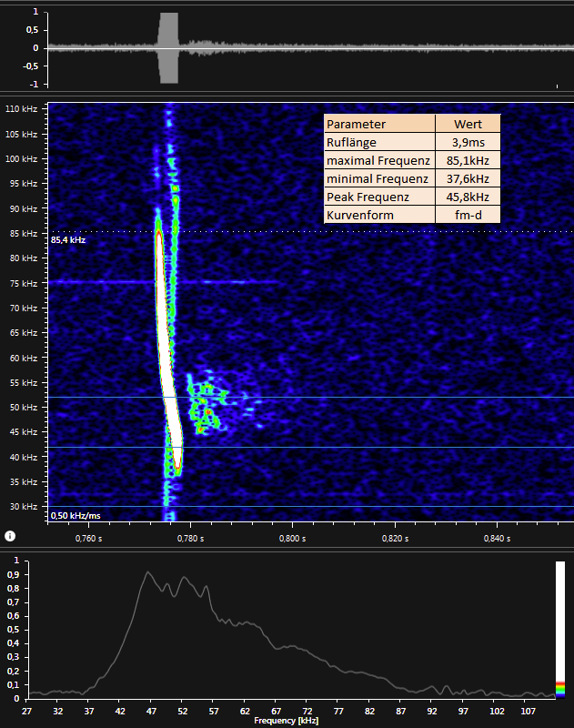Click the 85,4 kHz dotted marker label
The width and height of the screenshot is (574, 728).
(x=68, y=240)
